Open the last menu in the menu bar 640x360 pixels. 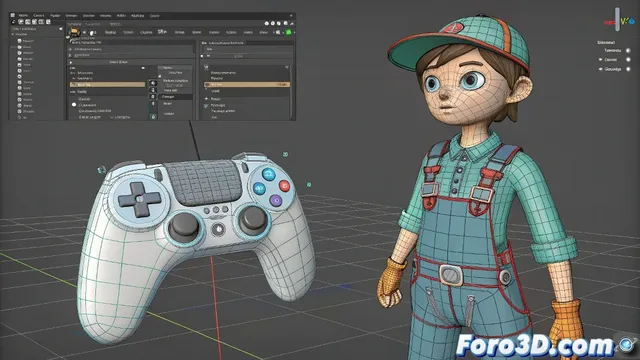click(x=154, y=16)
